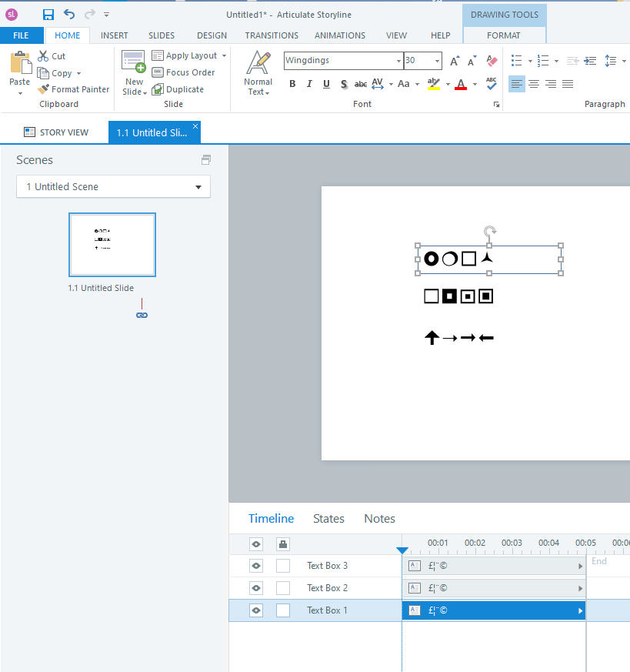Viewport: 630px width, 672px height.
Task: Apply Italic formatting to text
Action: pos(309,85)
